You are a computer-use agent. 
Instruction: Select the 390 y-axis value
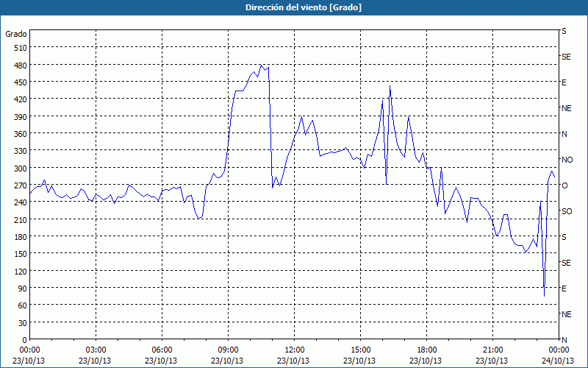pos(21,117)
